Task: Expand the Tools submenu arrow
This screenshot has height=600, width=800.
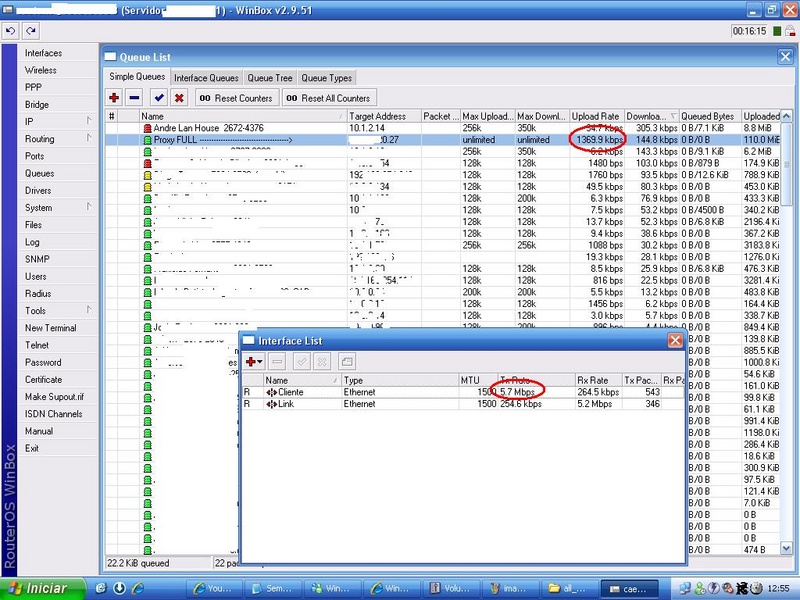Action: [89, 310]
